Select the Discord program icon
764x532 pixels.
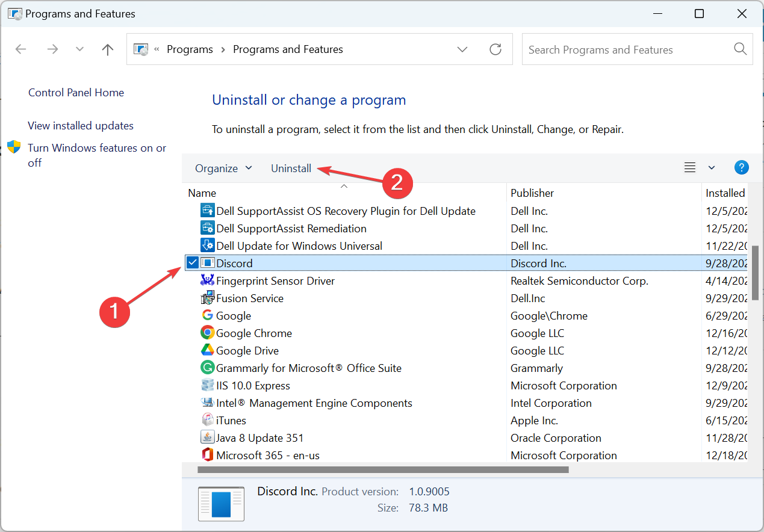pyautogui.click(x=208, y=263)
